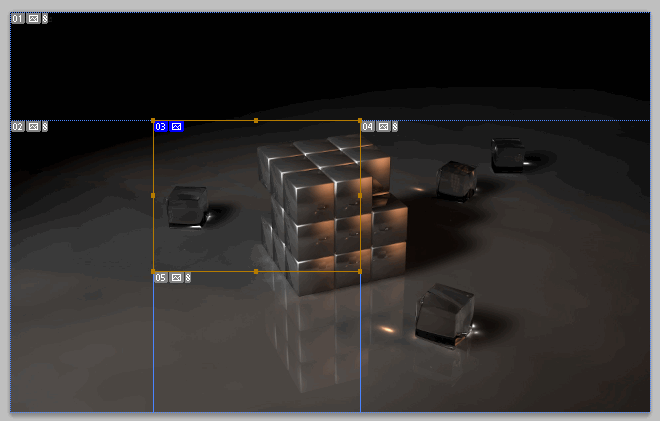The height and width of the screenshot is (421, 660).
Task: Click the slice 04 number badge
Action: 368,127
